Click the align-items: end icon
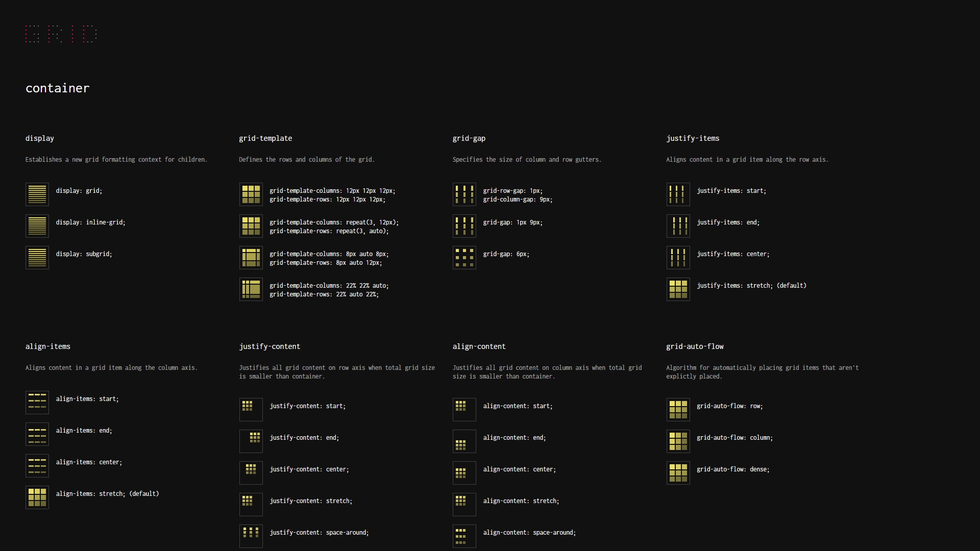 (x=37, y=434)
